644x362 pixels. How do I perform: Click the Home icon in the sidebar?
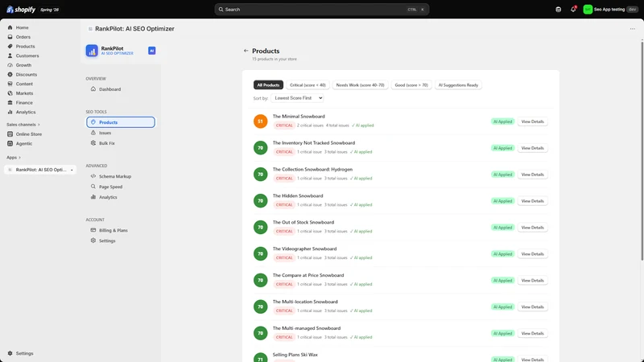coord(10,27)
